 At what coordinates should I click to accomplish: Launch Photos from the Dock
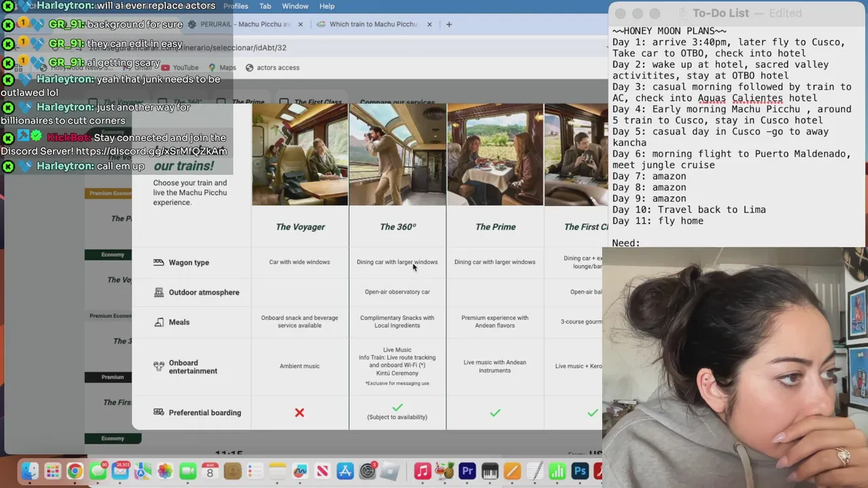(x=165, y=471)
